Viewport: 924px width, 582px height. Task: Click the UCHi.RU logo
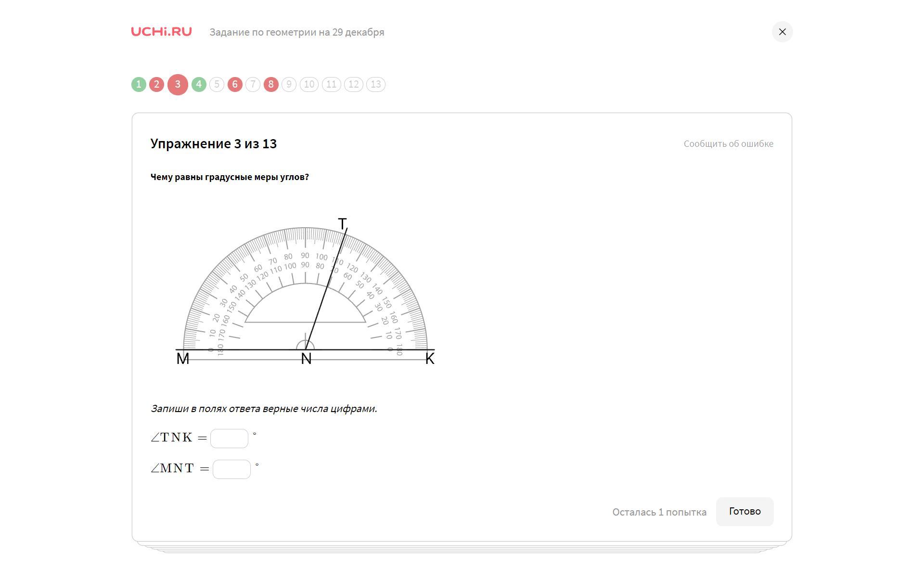[161, 32]
